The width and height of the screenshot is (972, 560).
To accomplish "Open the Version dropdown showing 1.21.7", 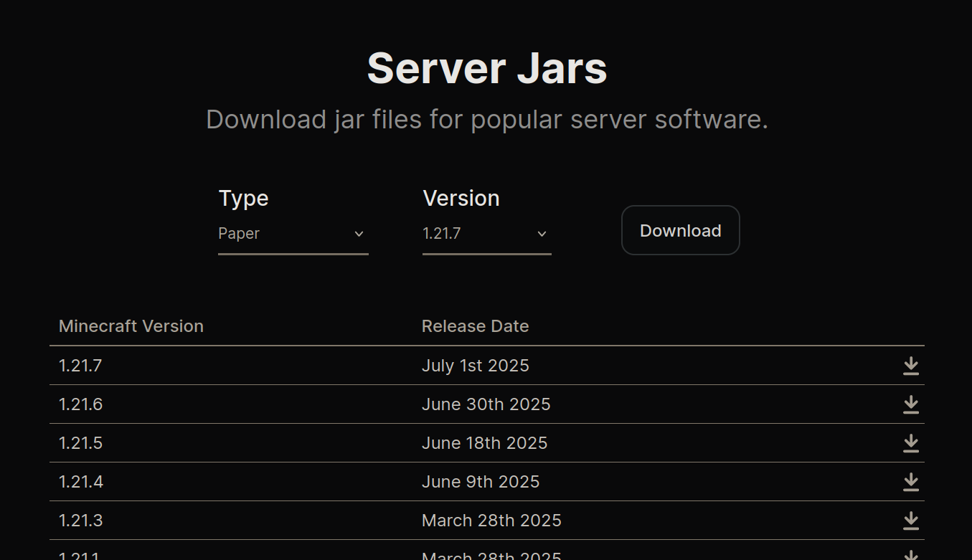I will click(x=487, y=234).
